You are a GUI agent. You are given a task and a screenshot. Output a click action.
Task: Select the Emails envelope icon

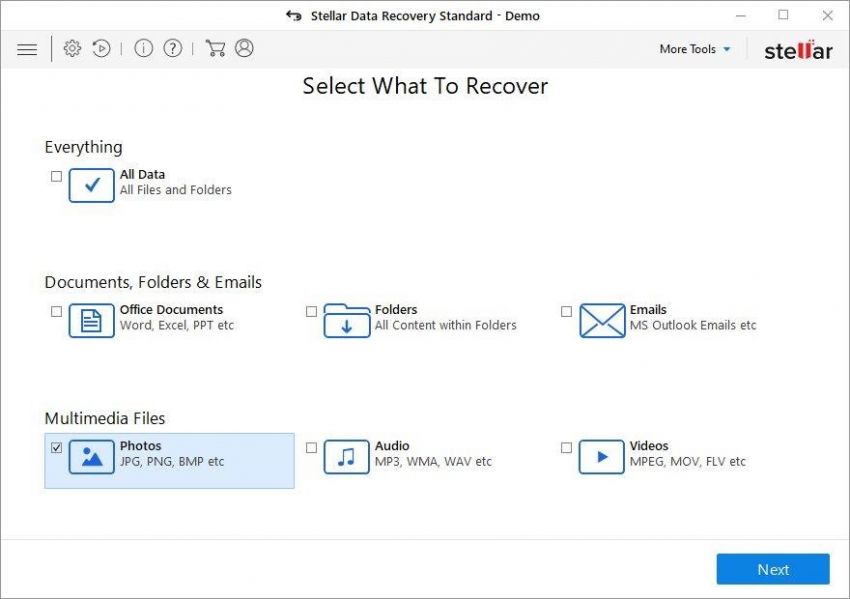click(600, 318)
